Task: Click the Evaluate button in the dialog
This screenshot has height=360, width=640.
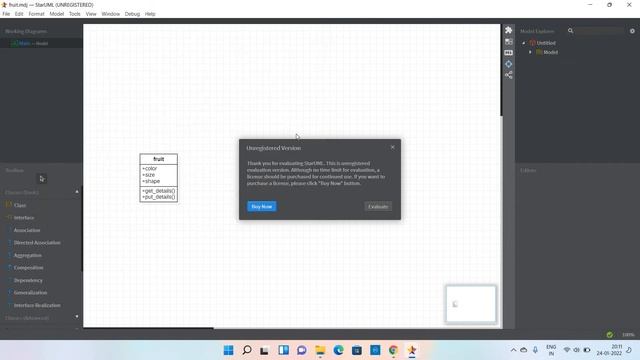Action: [x=378, y=207]
